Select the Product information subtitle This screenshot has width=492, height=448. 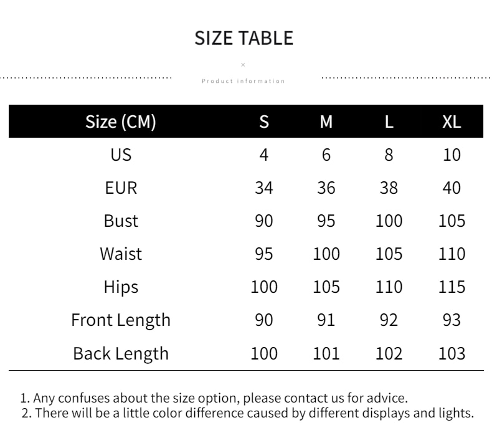click(243, 81)
